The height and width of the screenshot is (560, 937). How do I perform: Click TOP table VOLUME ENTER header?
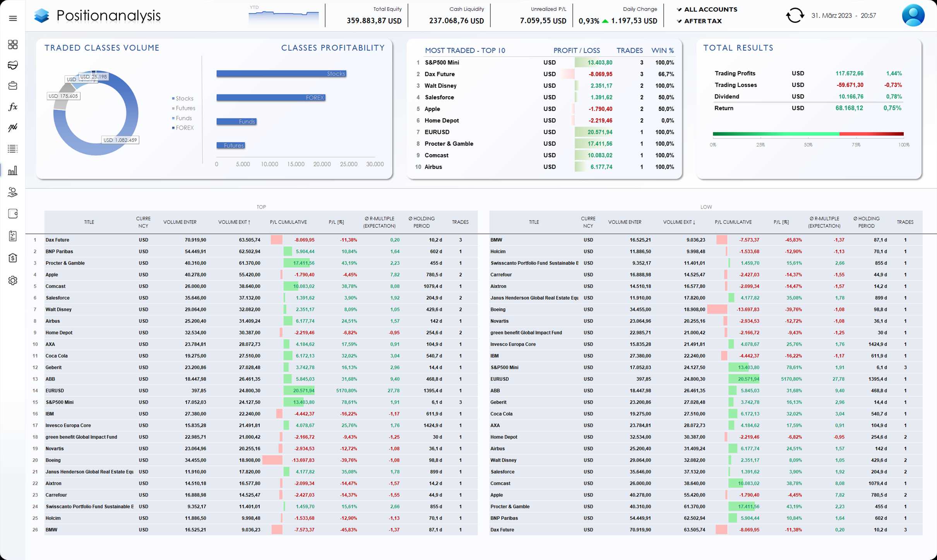(x=180, y=222)
